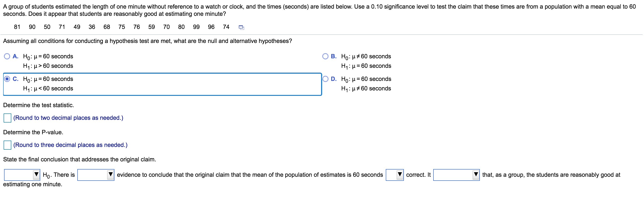The width and height of the screenshot is (644, 198).
Task: Click "(Round to two decimal places as needed.)"
Action: click(x=68, y=118)
